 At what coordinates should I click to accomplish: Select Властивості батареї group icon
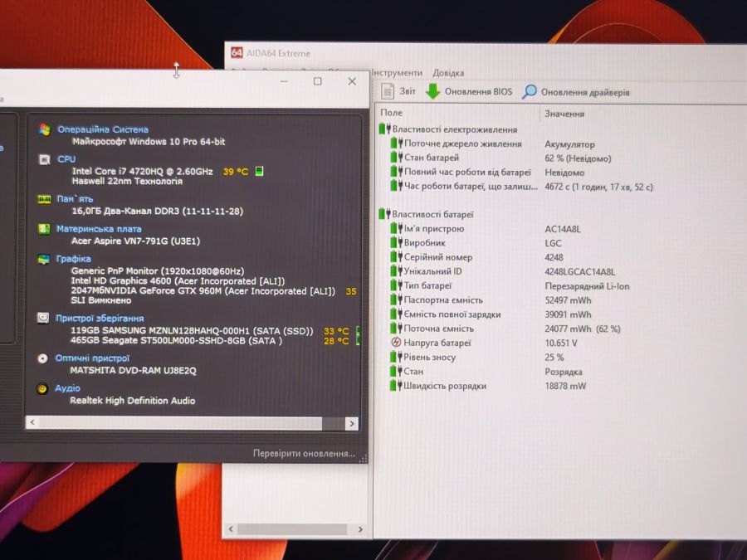point(384,214)
